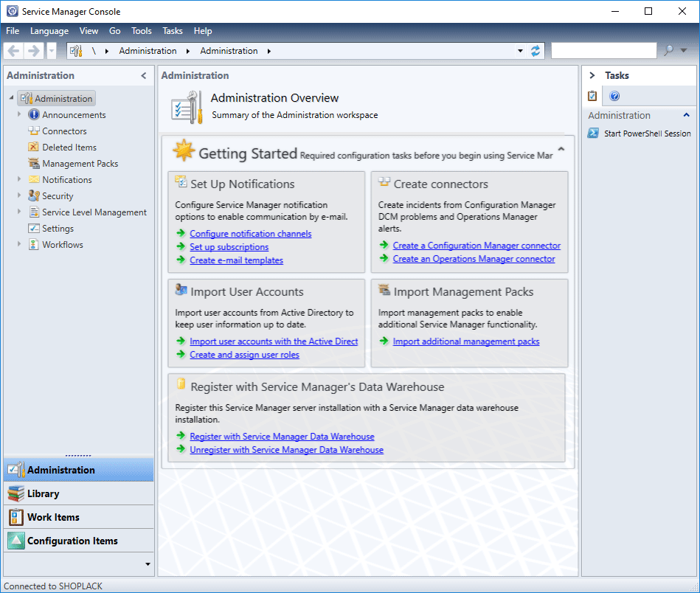Expand the Security tree node
700x593 pixels.
18,195
